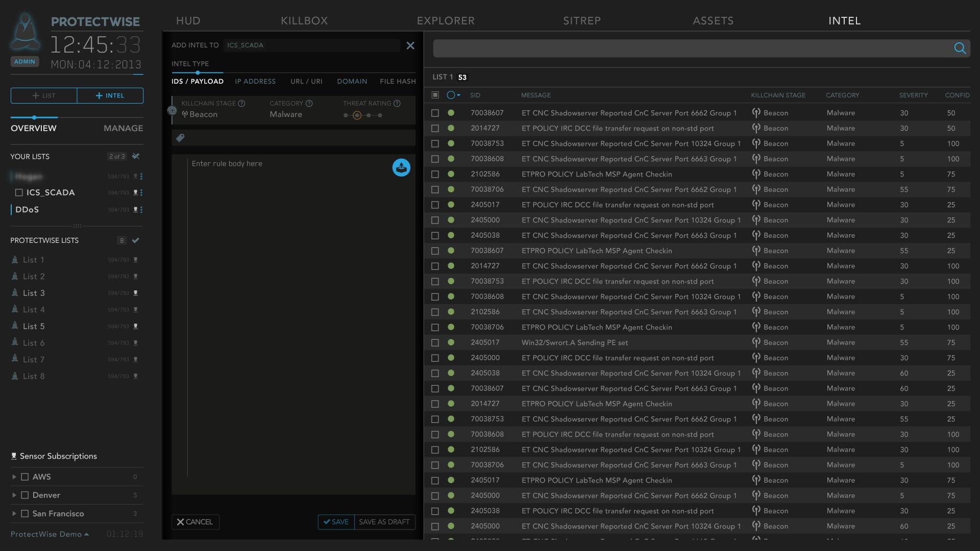The height and width of the screenshot is (551, 980).
Task: Click the + LIST button
Action: click(x=44, y=95)
